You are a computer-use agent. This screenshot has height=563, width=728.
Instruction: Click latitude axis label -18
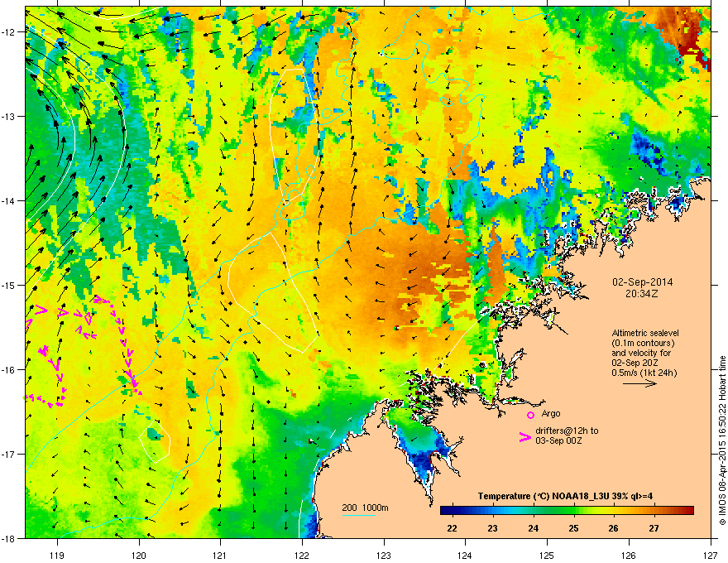click(8, 538)
